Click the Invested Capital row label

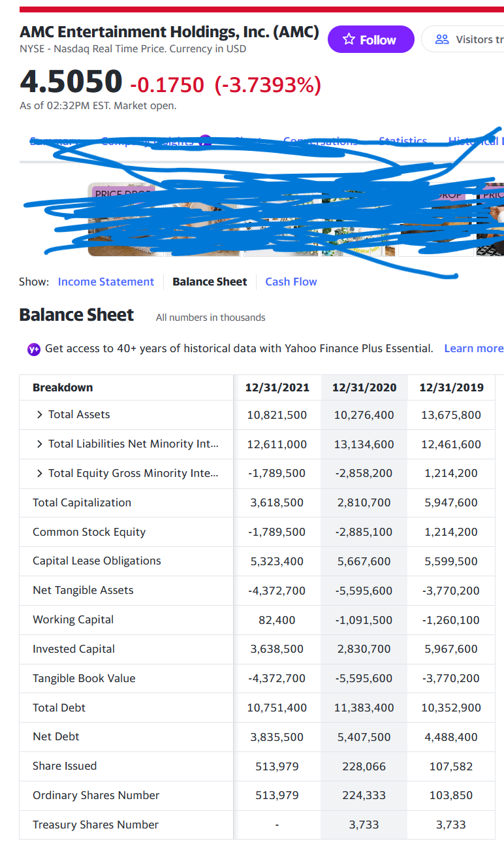point(74,649)
